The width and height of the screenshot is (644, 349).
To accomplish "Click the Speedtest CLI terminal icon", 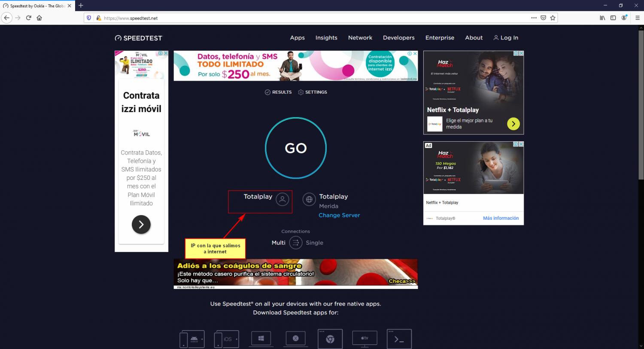I will [399, 339].
